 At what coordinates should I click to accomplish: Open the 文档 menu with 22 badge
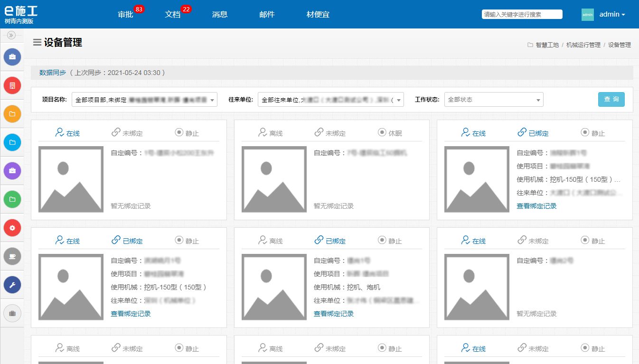(173, 14)
